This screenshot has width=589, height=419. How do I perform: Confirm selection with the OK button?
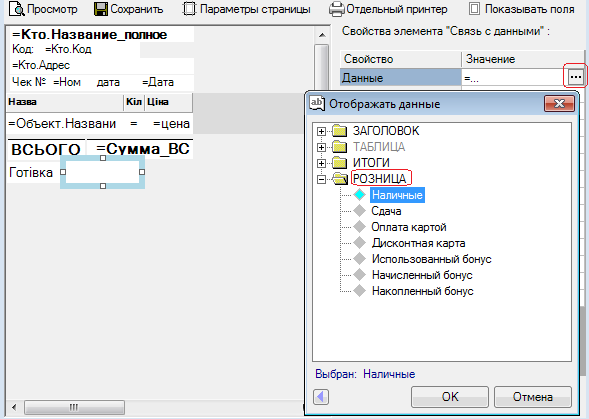tap(450, 397)
